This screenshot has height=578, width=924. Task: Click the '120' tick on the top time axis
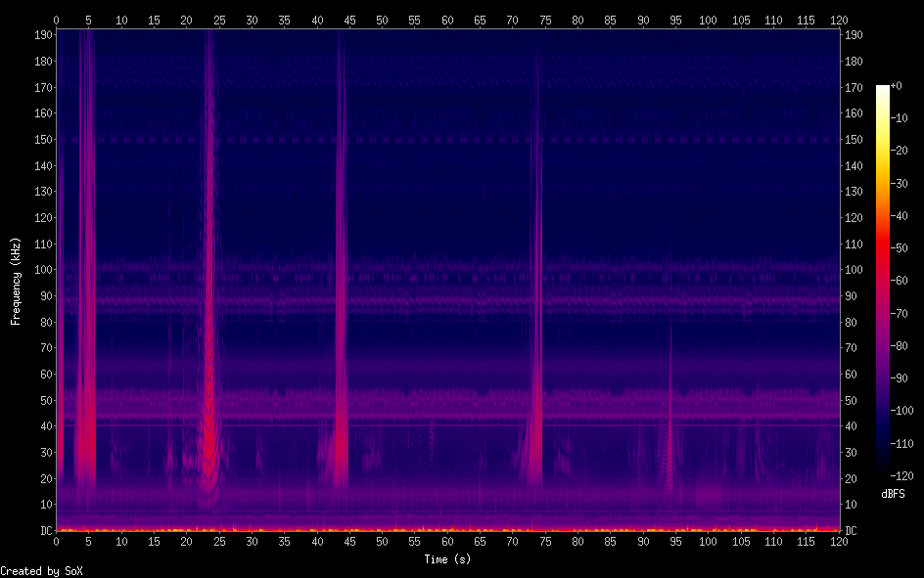click(838, 20)
